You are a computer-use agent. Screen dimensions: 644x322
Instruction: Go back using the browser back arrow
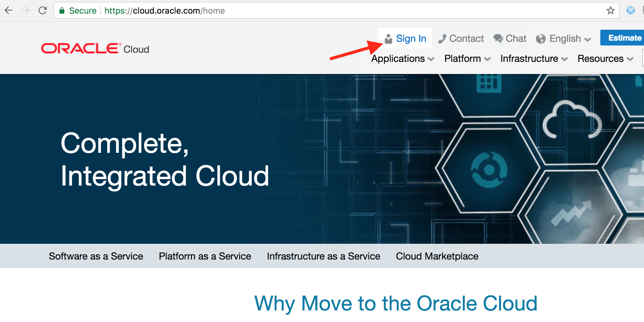(x=8, y=11)
